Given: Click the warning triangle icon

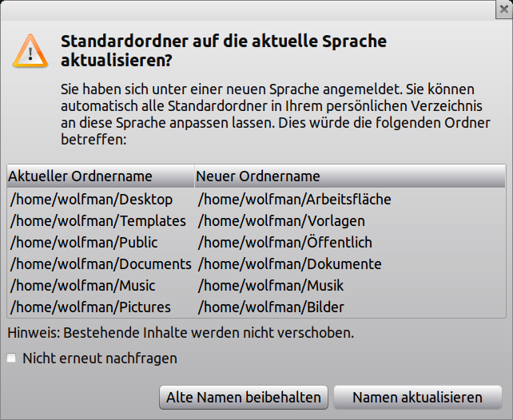Looking at the screenshot, I should (29, 50).
